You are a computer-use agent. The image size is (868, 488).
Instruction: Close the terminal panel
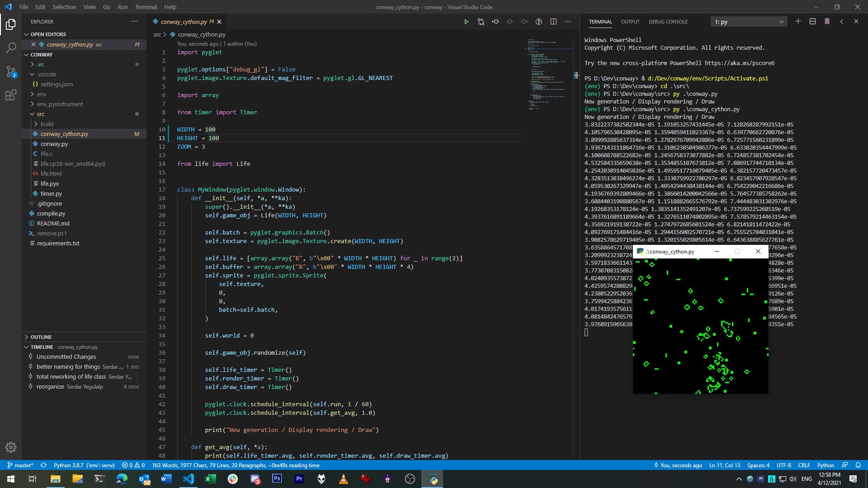[856, 21]
